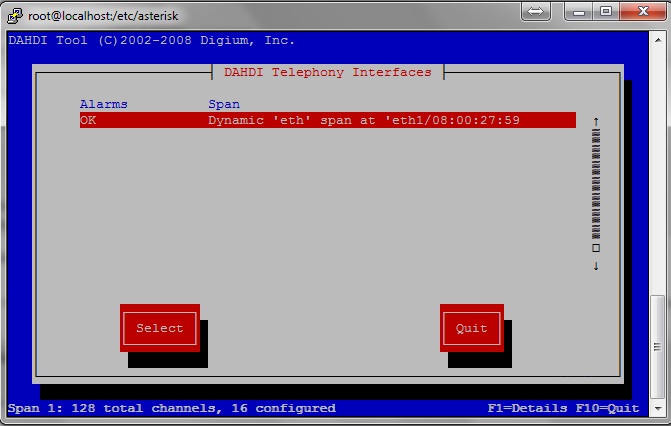Click the OK alarm status in the row
Screen dimensions: 671x426
[88, 120]
